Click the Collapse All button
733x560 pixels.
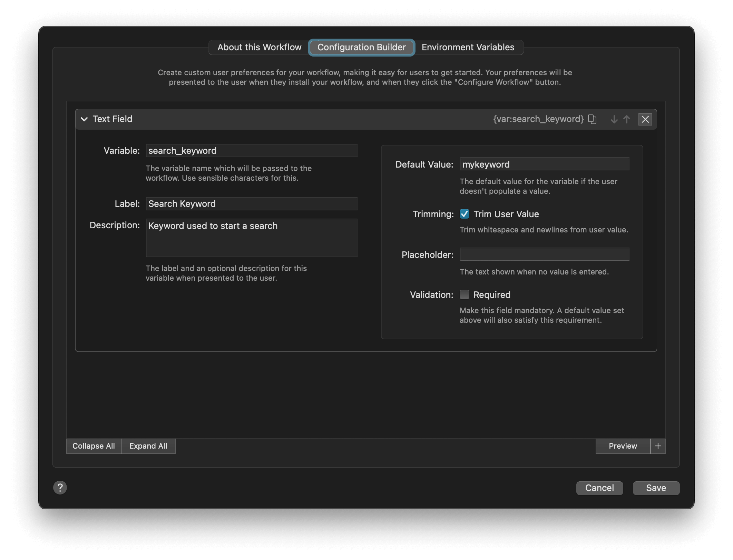94,446
